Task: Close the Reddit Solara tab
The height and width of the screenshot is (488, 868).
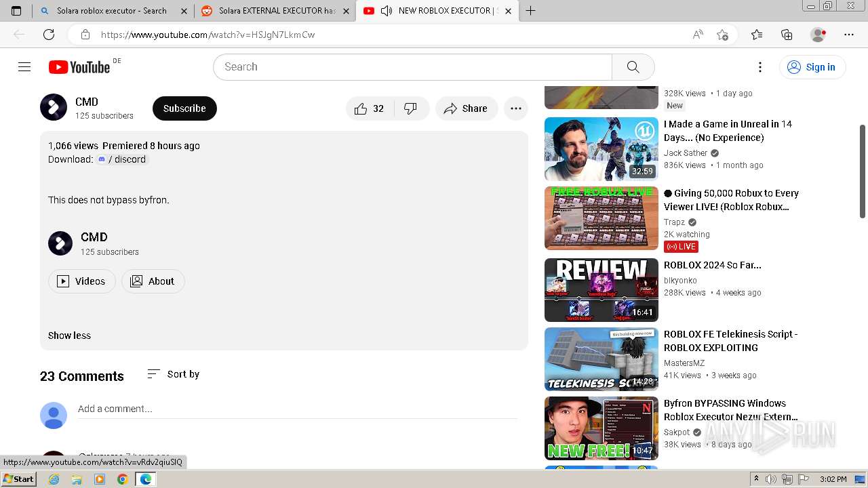Action: [x=346, y=11]
